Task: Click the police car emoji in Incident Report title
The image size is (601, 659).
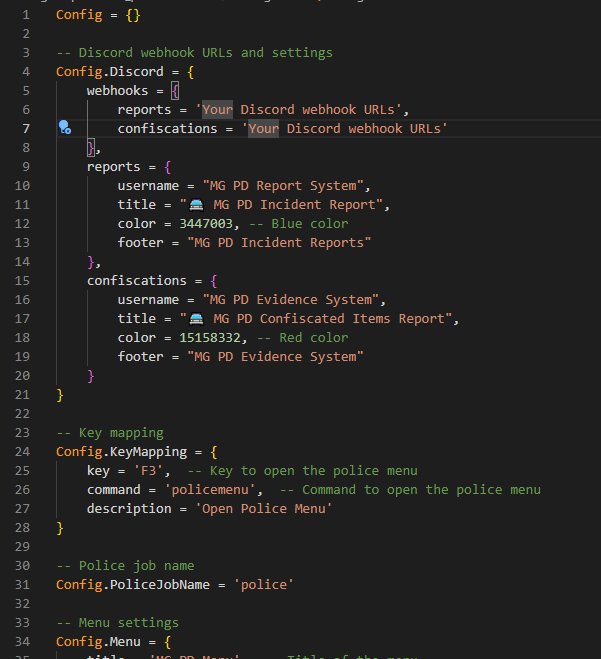Action: click(197, 205)
